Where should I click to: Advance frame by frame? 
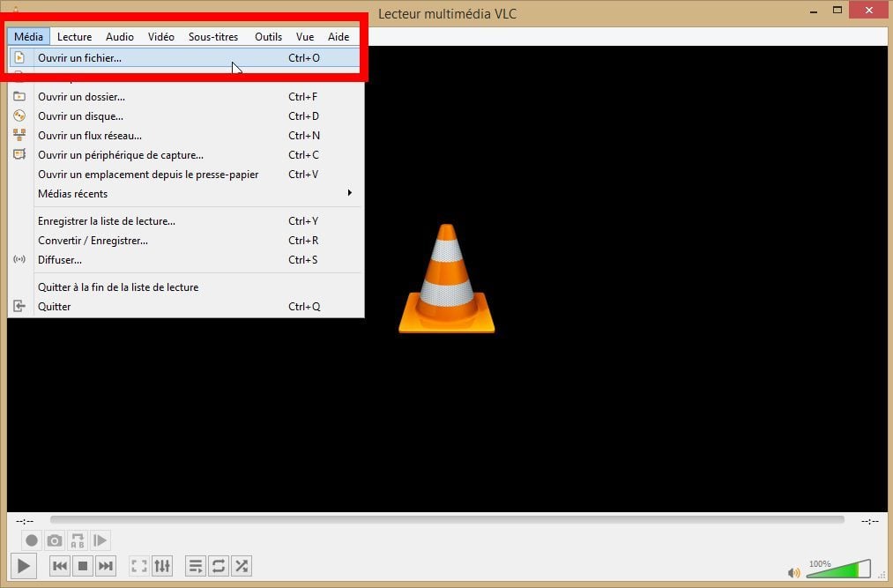100,540
